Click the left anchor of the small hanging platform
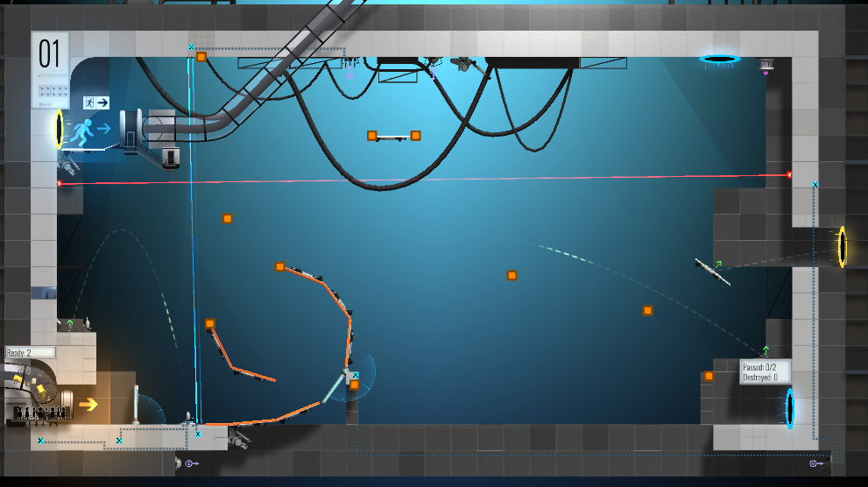Screen dimensions: 868x487 click(372, 136)
